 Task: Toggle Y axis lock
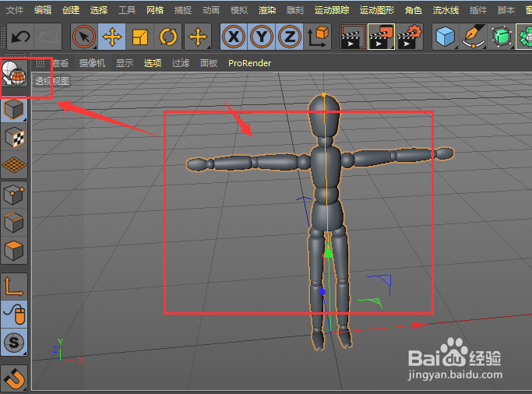click(x=262, y=37)
